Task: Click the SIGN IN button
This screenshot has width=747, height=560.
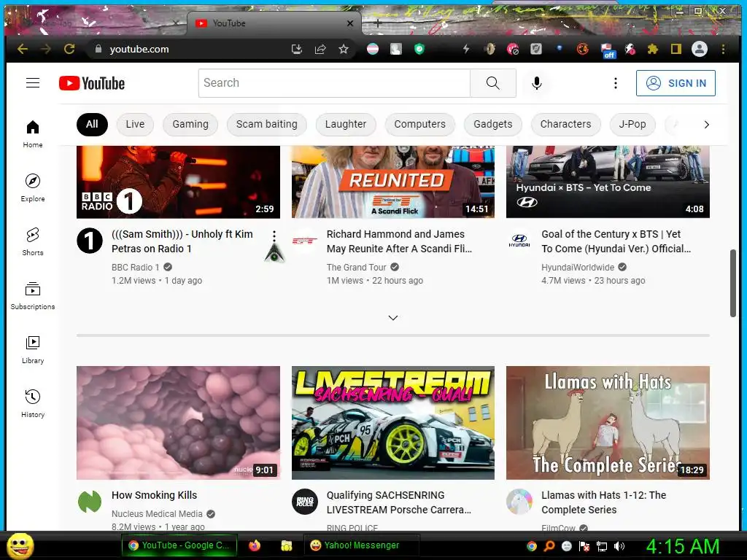Action: pos(676,83)
